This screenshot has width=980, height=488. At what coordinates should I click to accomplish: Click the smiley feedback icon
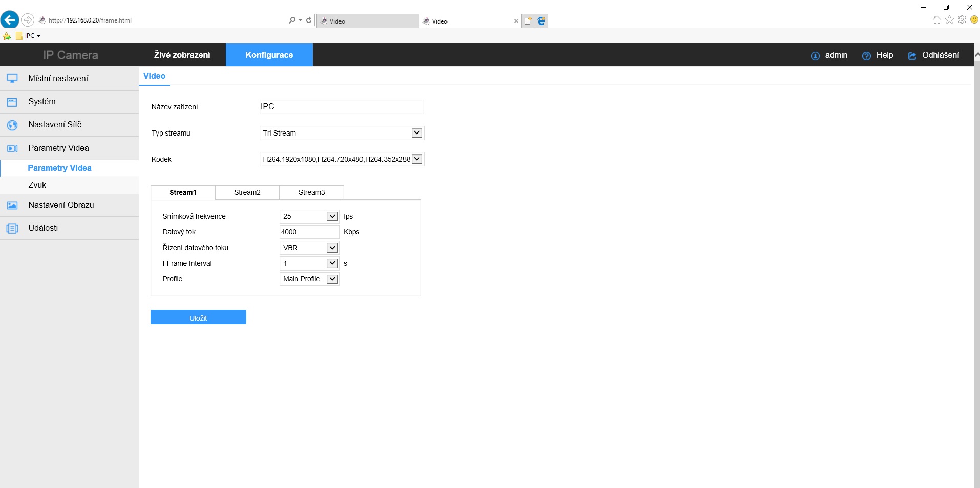[974, 19]
